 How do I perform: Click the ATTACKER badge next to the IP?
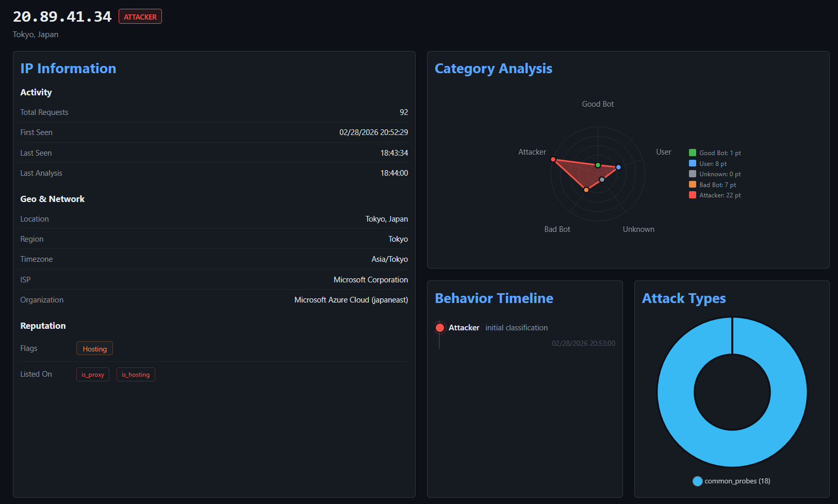140,16
